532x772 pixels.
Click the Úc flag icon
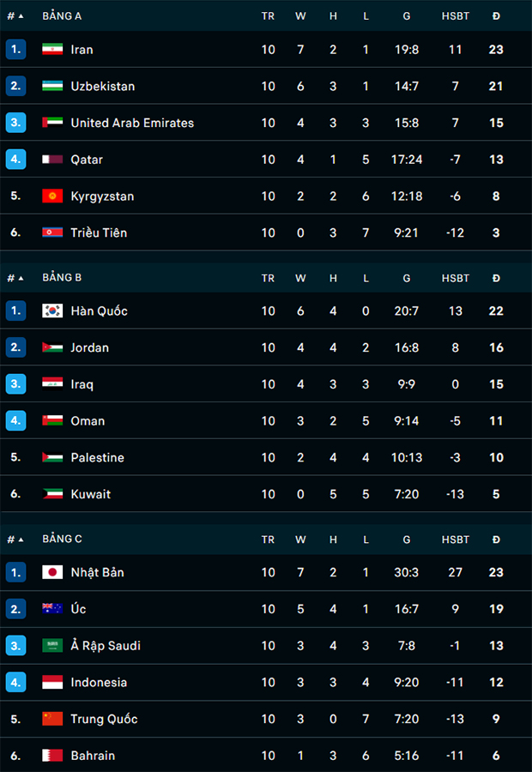click(x=52, y=609)
